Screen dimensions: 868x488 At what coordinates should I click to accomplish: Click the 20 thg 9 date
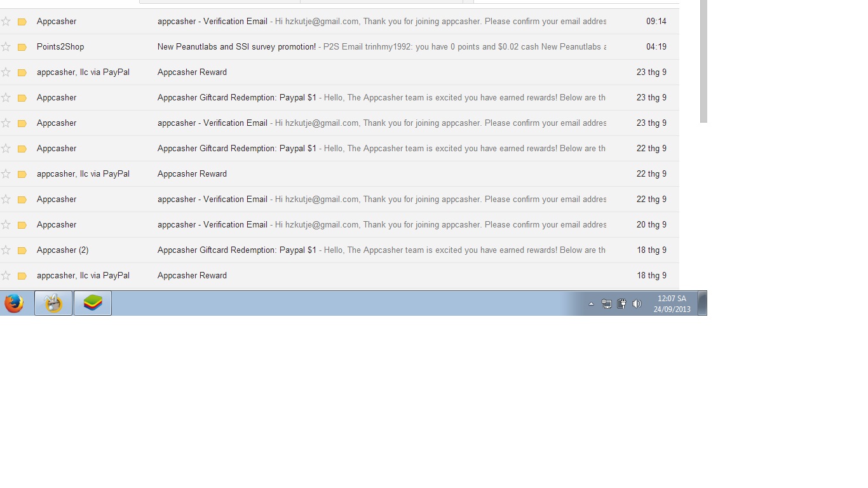pyautogui.click(x=651, y=224)
